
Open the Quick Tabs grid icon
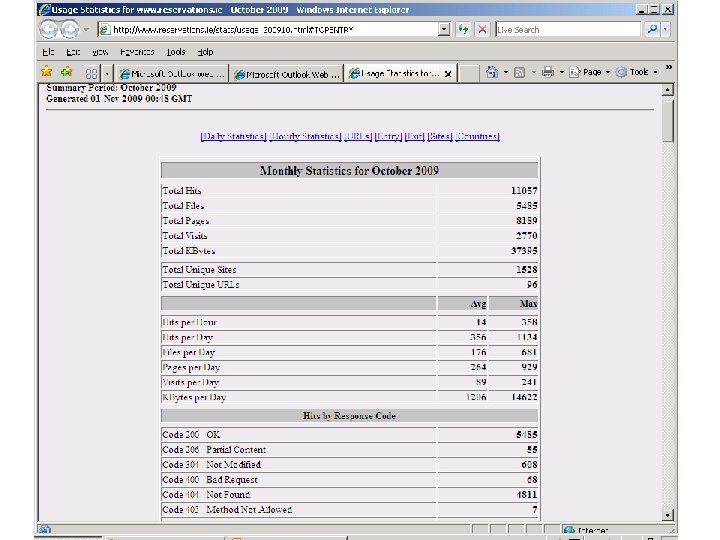point(91,73)
